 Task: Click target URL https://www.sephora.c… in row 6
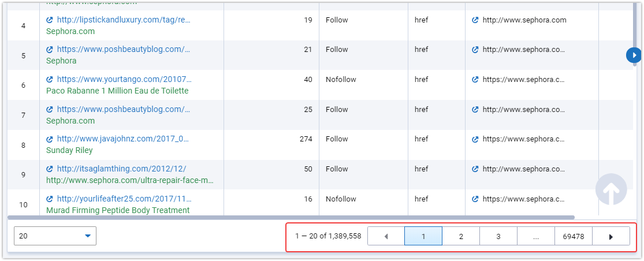pos(524,80)
